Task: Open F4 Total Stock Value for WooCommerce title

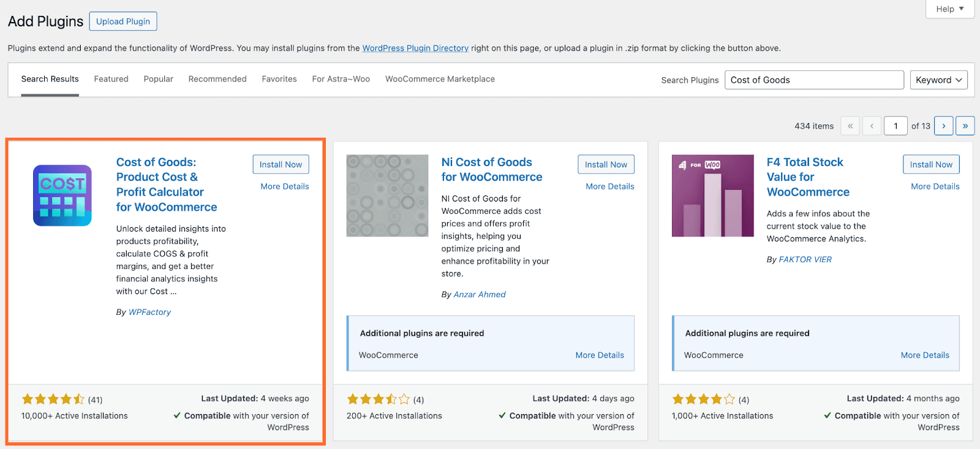Action: point(809,177)
